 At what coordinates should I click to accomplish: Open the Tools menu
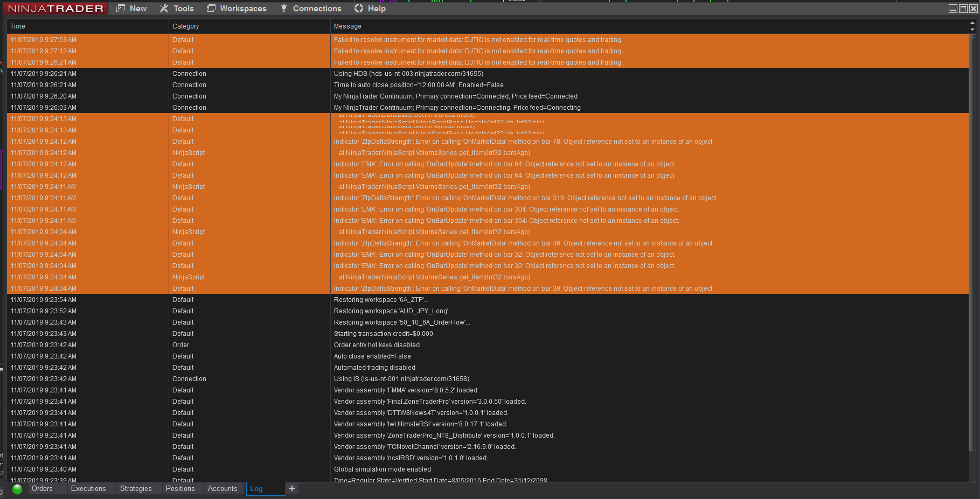(x=177, y=9)
